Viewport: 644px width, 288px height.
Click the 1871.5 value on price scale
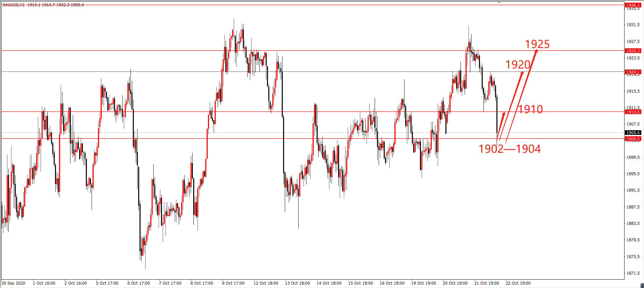(633, 273)
